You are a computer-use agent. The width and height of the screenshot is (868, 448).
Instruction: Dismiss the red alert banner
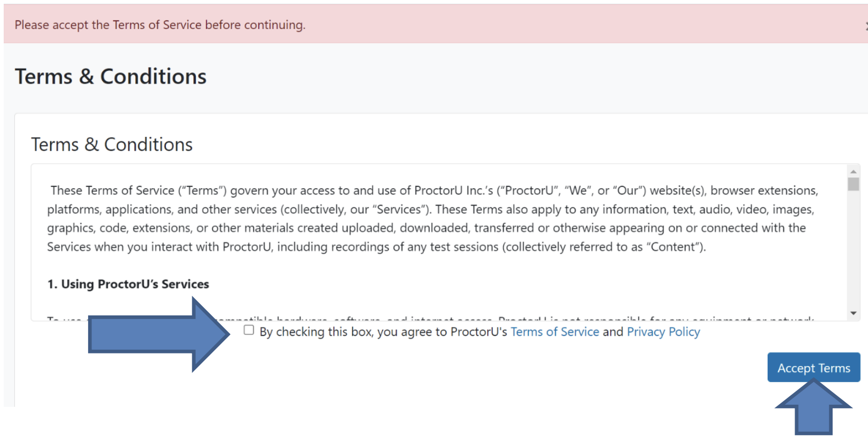tap(866, 25)
